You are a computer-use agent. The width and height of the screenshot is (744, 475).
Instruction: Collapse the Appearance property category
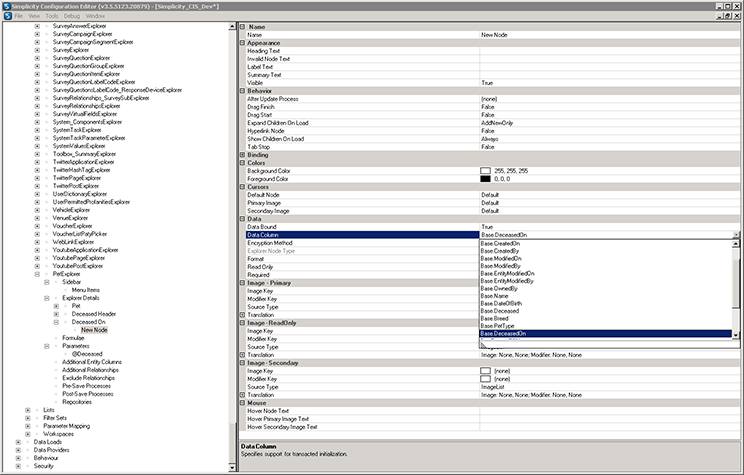pos(242,43)
